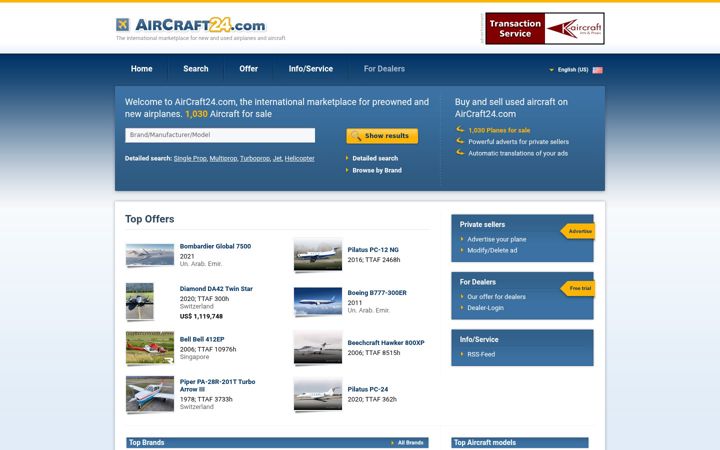Open the Pilatus PC-24 listing title

[x=368, y=389]
